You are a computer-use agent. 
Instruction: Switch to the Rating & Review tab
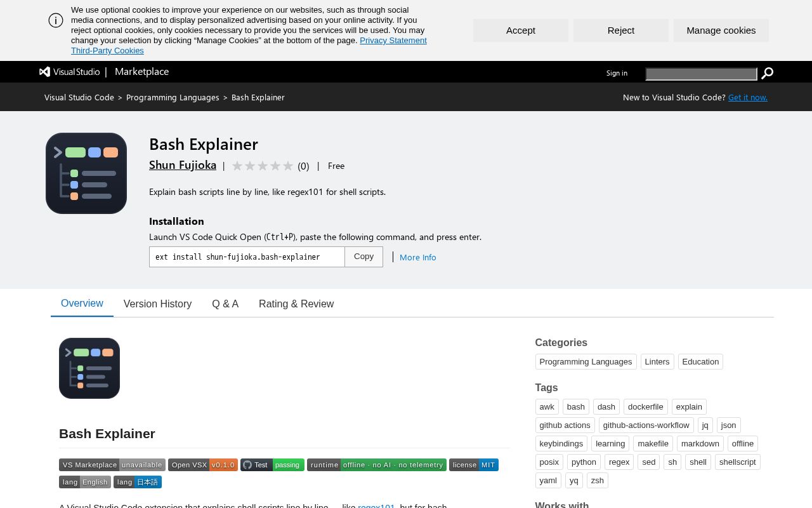[296, 304]
